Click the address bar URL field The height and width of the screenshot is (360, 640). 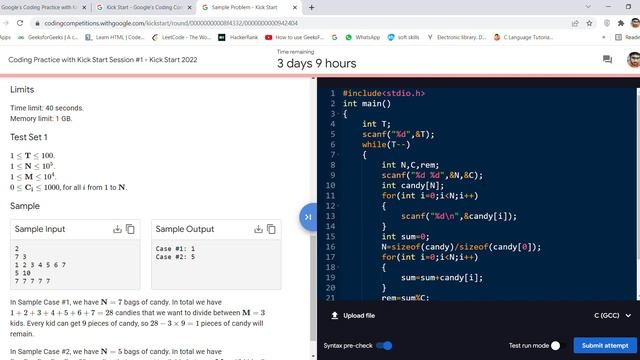[302, 23]
